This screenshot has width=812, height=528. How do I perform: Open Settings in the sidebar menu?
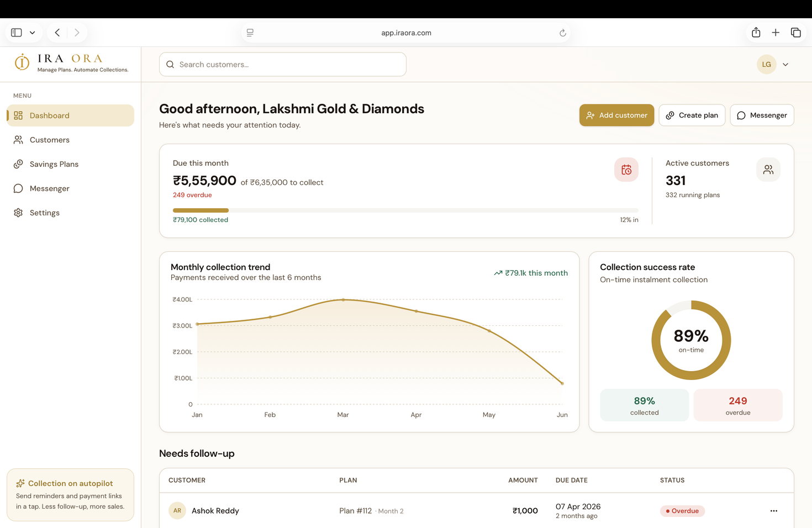pyautogui.click(x=70, y=213)
